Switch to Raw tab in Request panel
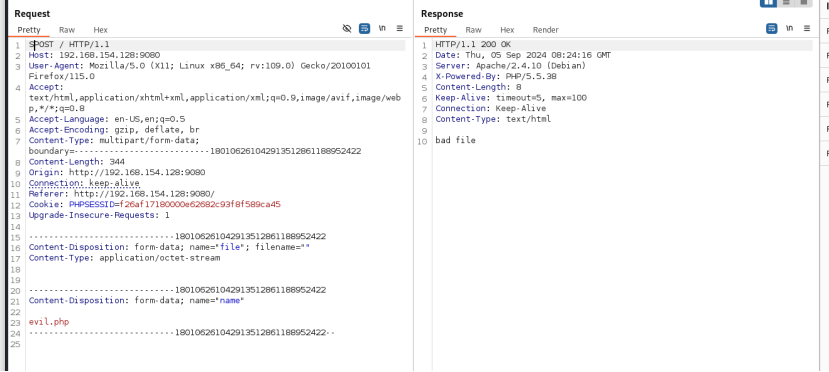The width and height of the screenshot is (829, 372). point(67,30)
